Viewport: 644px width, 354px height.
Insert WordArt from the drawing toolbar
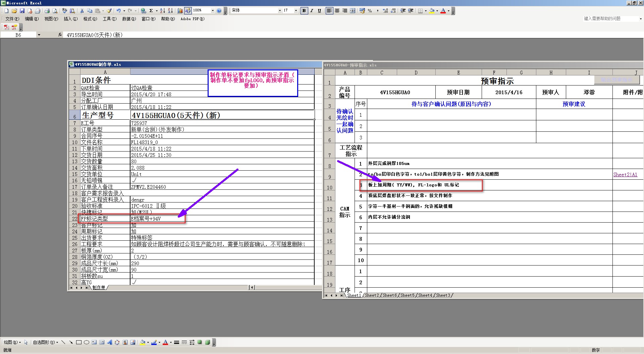click(109, 342)
